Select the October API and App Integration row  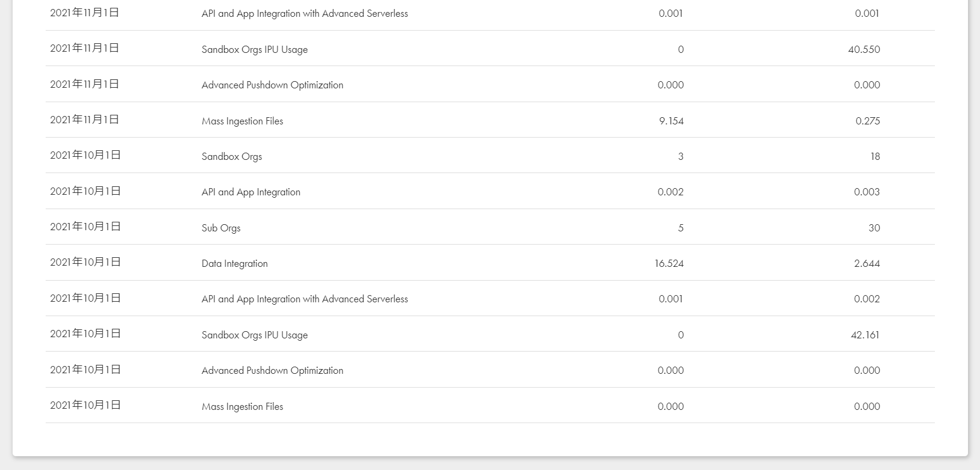tap(490, 191)
